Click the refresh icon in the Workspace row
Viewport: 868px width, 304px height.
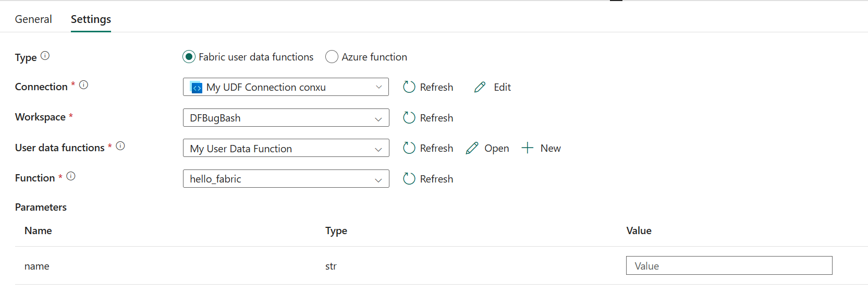[409, 118]
